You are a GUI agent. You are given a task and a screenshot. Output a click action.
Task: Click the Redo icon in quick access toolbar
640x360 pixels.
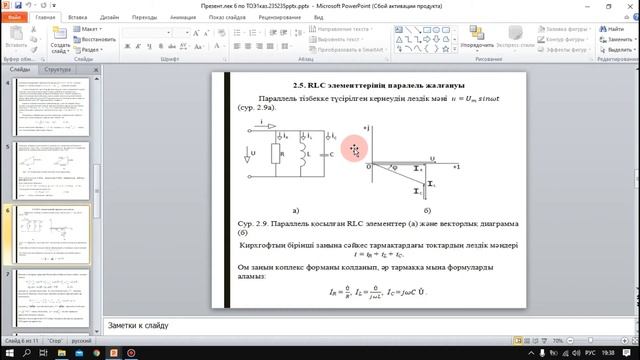click(43, 6)
